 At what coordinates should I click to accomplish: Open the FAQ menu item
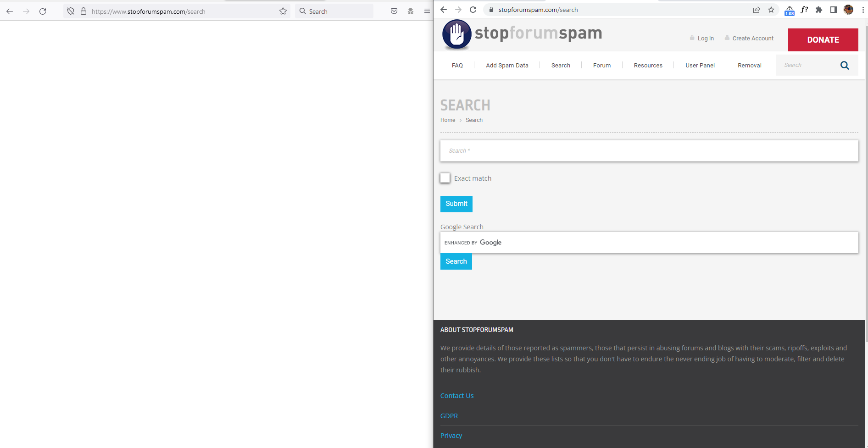click(x=457, y=65)
